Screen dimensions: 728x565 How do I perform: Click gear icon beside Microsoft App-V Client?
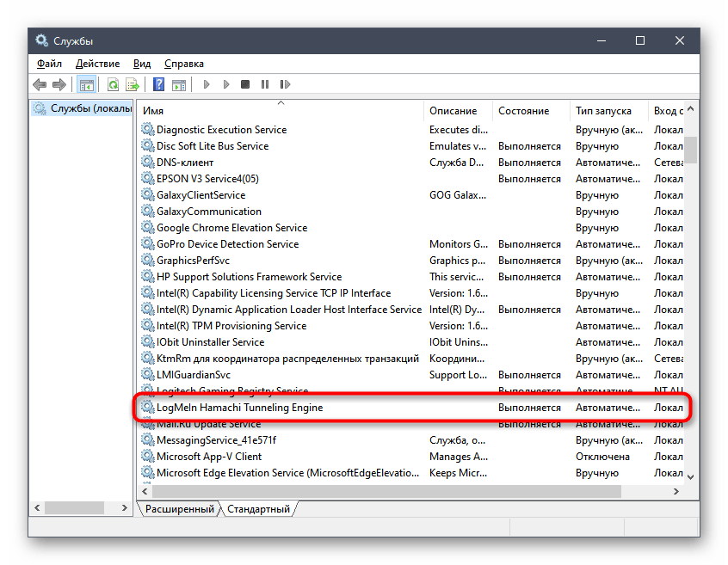pyautogui.click(x=148, y=456)
